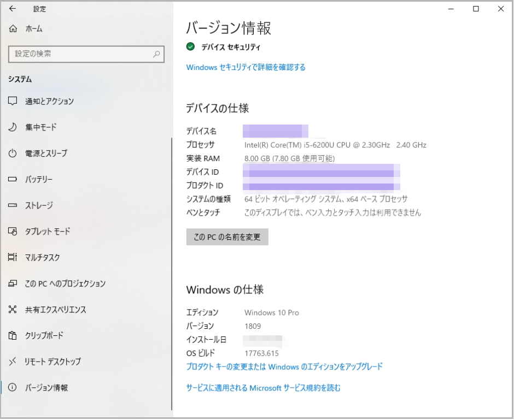The width and height of the screenshot is (514, 420).
Task: Close the Settings window
Action: coord(501,9)
